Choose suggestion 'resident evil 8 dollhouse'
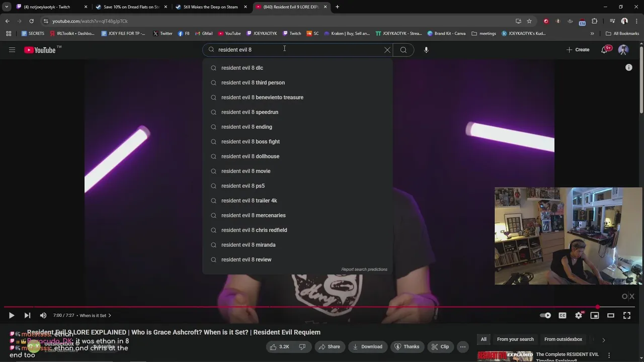The width and height of the screenshot is (644, 362). tap(297, 156)
